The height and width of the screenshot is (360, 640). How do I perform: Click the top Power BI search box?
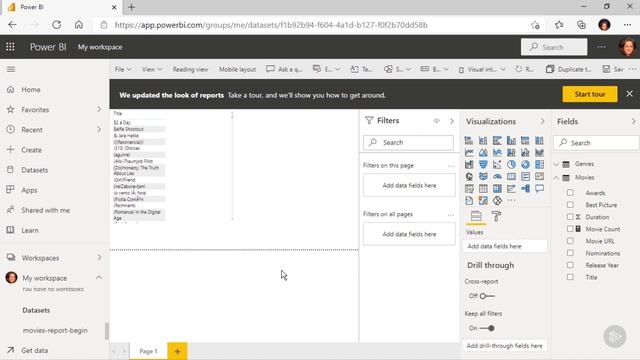tap(554, 47)
